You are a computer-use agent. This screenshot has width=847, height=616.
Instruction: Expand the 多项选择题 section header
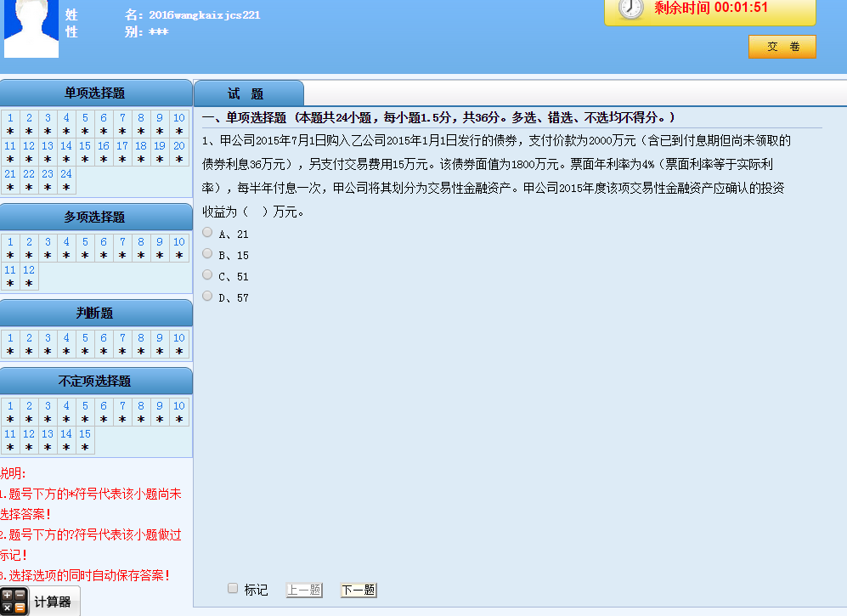[x=95, y=218]
